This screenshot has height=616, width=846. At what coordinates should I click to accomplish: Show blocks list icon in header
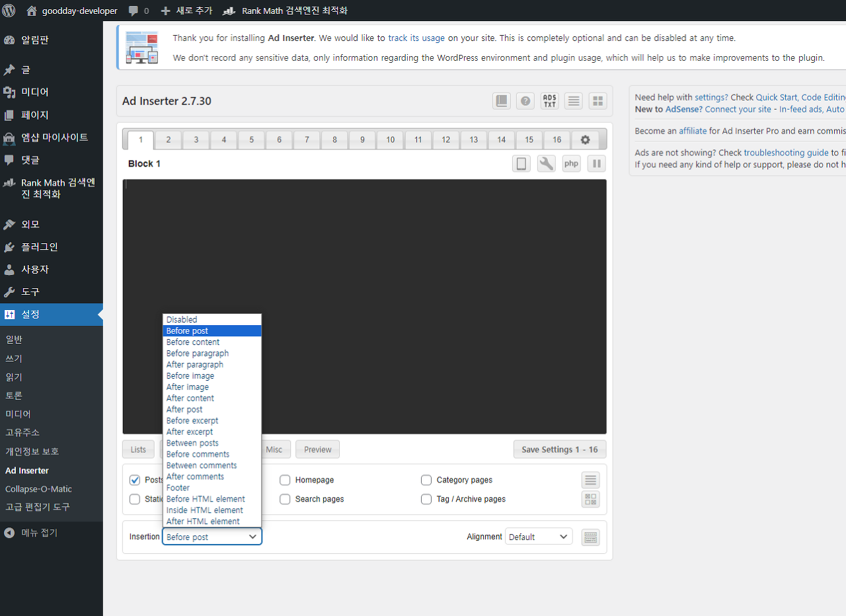574,101
